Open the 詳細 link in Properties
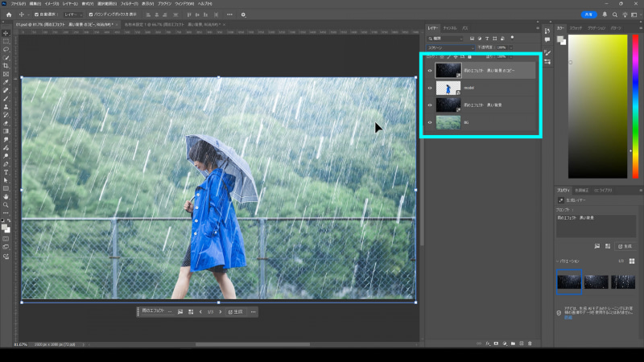This screenshot has width=644, height=362. pos(568,317)
